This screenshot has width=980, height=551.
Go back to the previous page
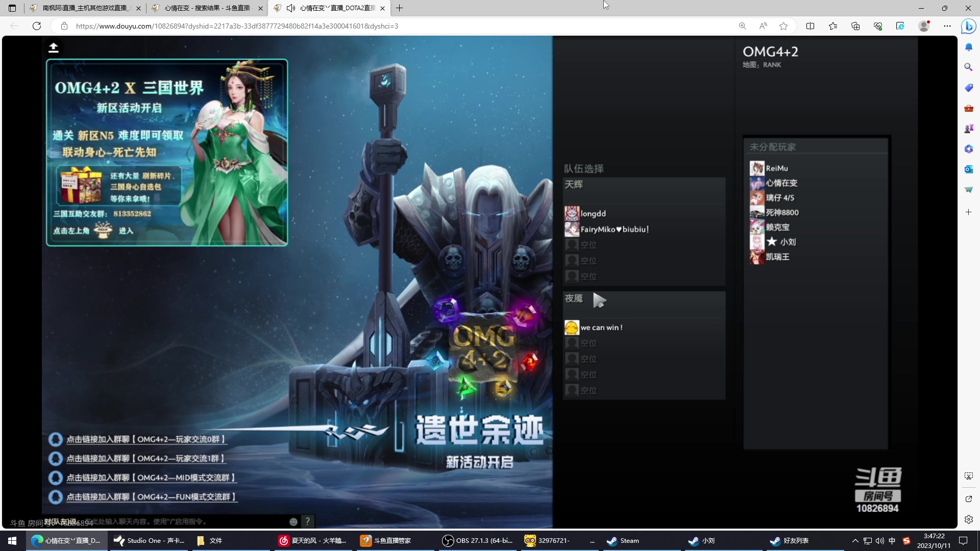click(14, 26)
